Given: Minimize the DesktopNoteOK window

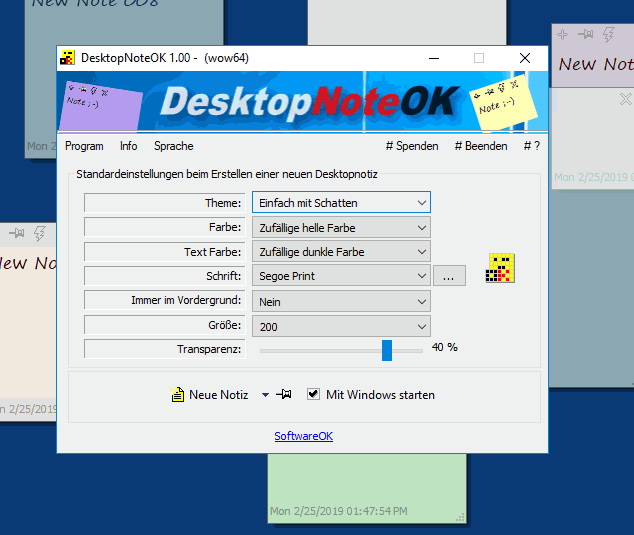Looking at the screenshot, I should [x=434, y=58].
